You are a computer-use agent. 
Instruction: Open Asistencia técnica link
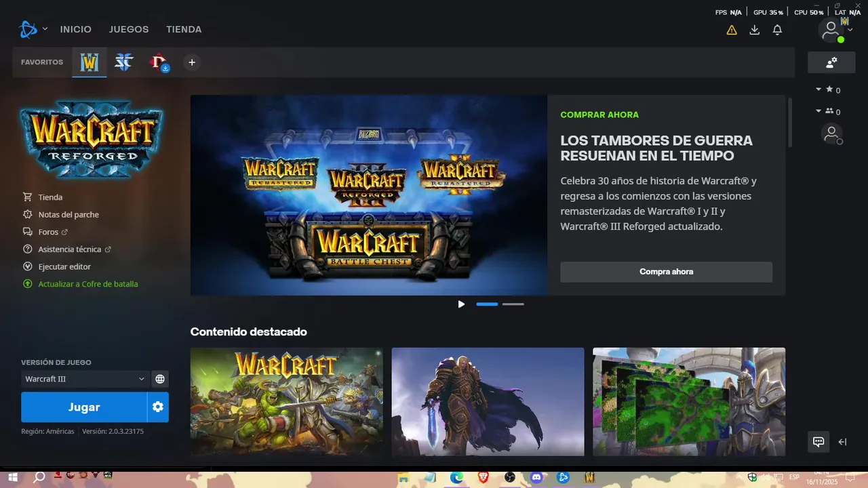coord(67,249)
